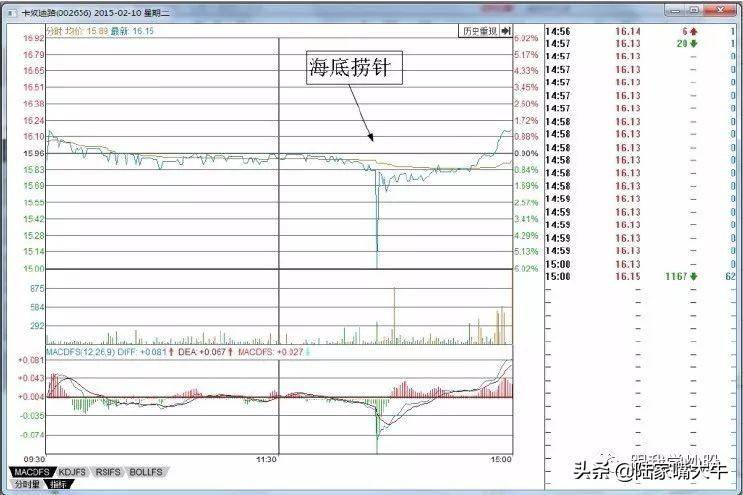Screen dimensions: 743x495
Task: Click the 15.96 baseline price label
Action: click(x=34, y=153)
